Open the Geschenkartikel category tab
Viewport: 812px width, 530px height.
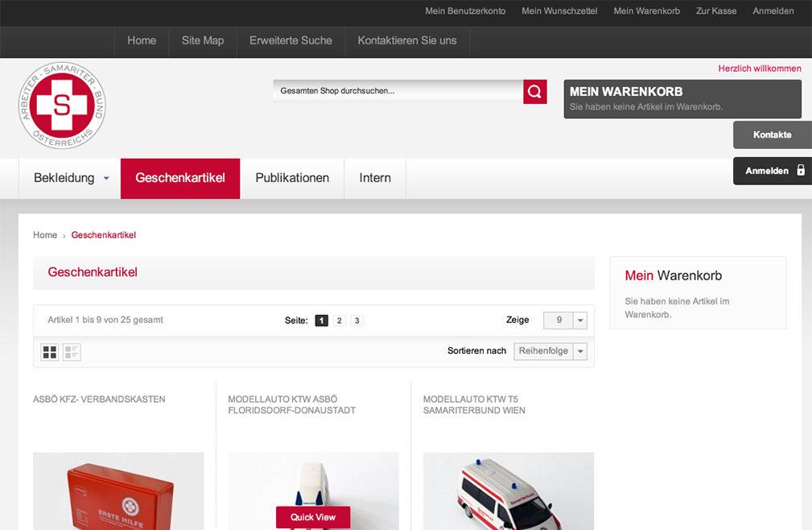click(180, 178)
